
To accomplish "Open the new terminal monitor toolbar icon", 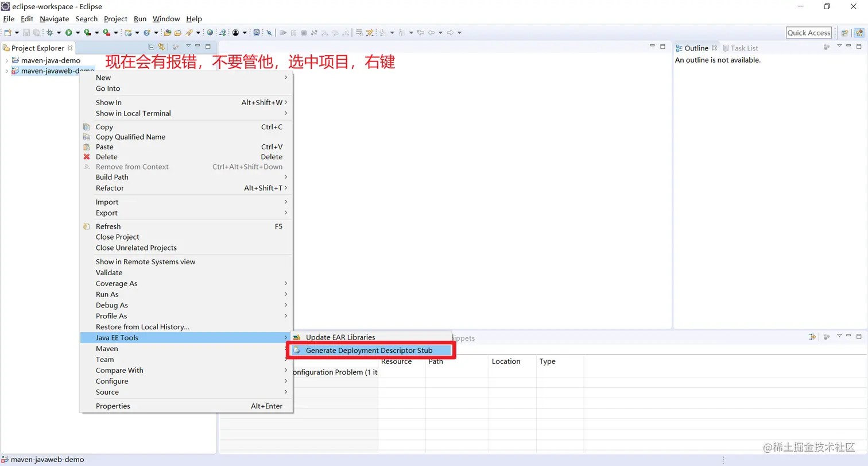I will tap(256, 33).
